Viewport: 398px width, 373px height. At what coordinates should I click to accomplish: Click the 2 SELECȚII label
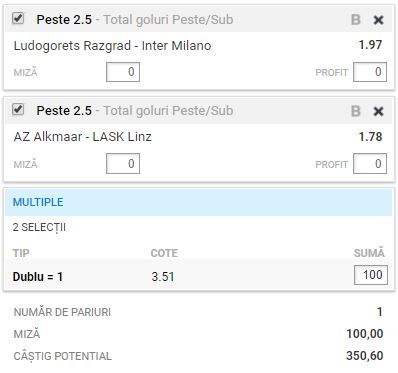click(39, 228)
